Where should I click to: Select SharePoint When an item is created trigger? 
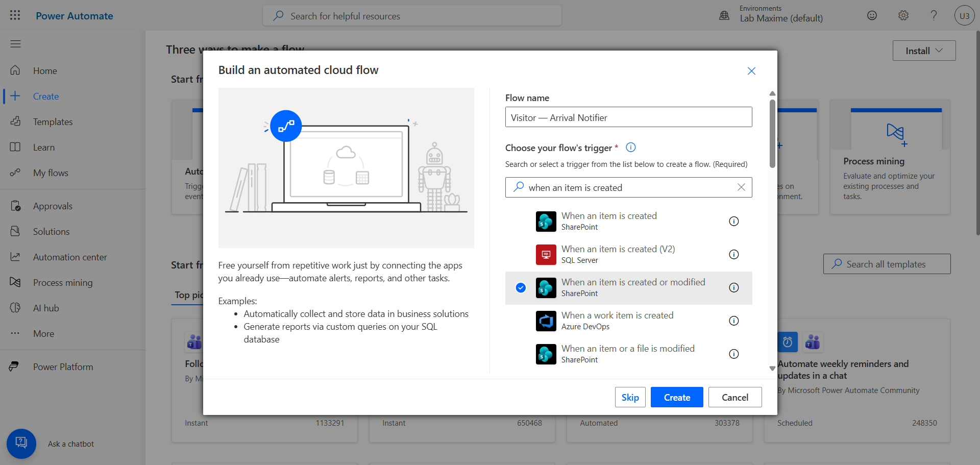tap(628, 222)
